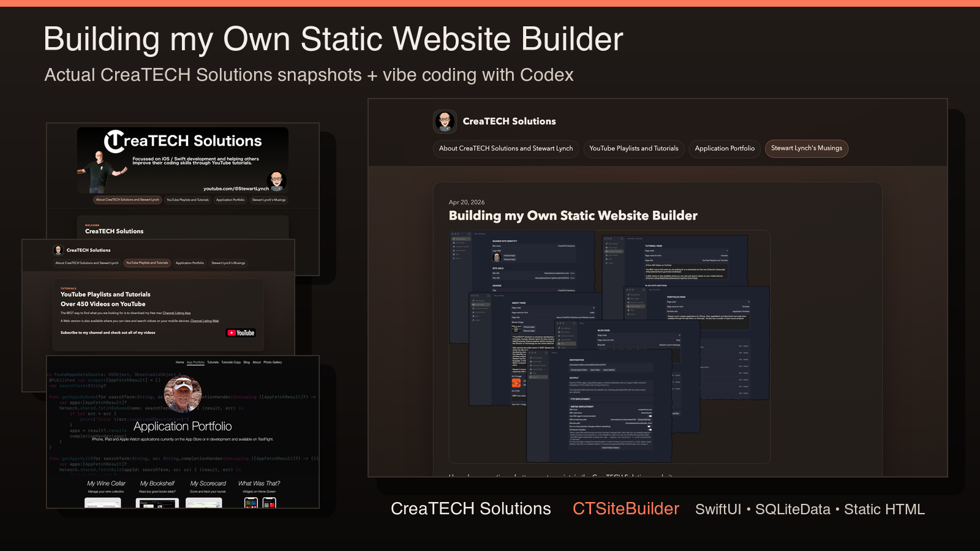
Task: Select the CreaTECH 'C' logo on the banner
Action: coord(116,141)
